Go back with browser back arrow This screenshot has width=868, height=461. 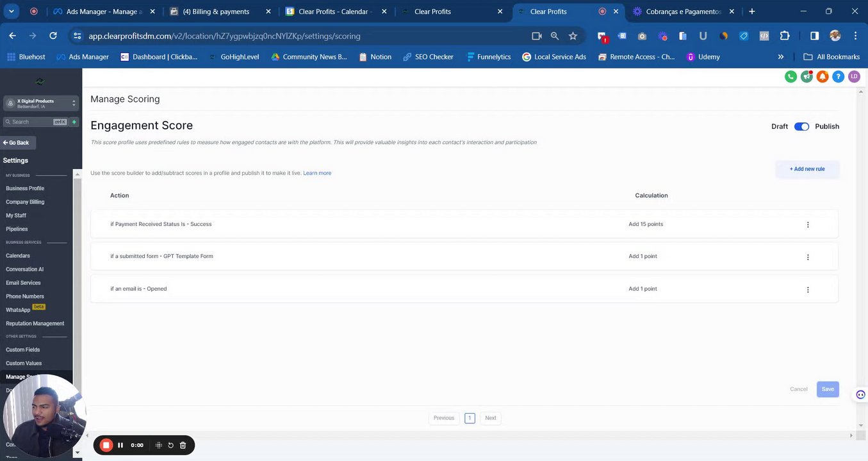pos(12,36)
